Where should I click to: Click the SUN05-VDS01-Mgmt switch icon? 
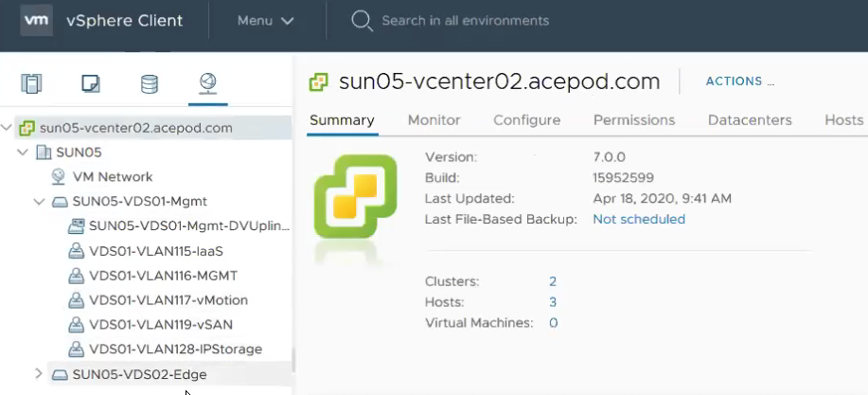(60, 202)
